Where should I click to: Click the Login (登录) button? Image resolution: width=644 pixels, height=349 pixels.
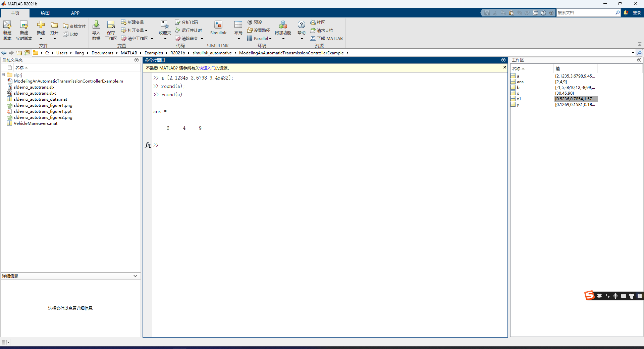pos(637,13)
